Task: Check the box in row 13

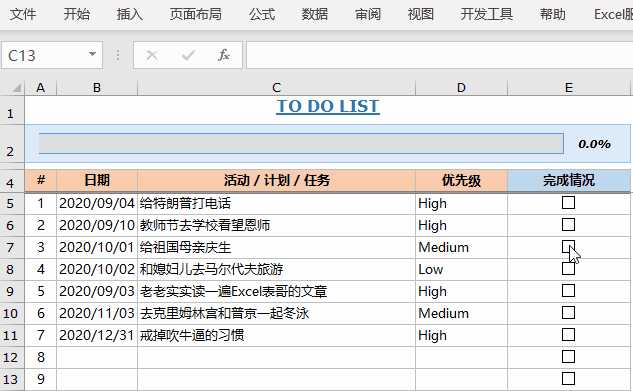Action: 568,378
